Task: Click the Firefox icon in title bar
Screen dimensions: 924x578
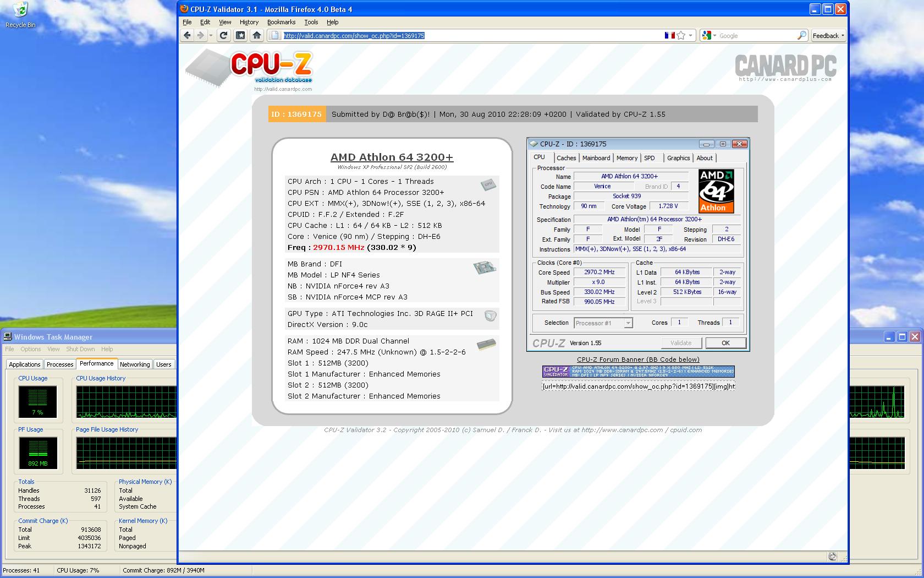Action: [x=185, y=9]
